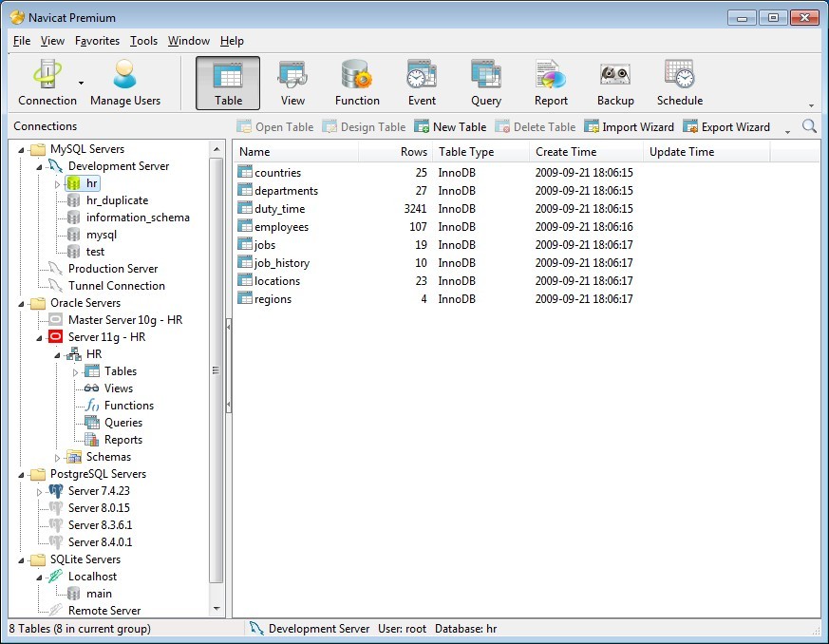Expand the Schemas tree node
This screenshot has width=829, height=644.
pyautogui.click(x=57, y=458)
